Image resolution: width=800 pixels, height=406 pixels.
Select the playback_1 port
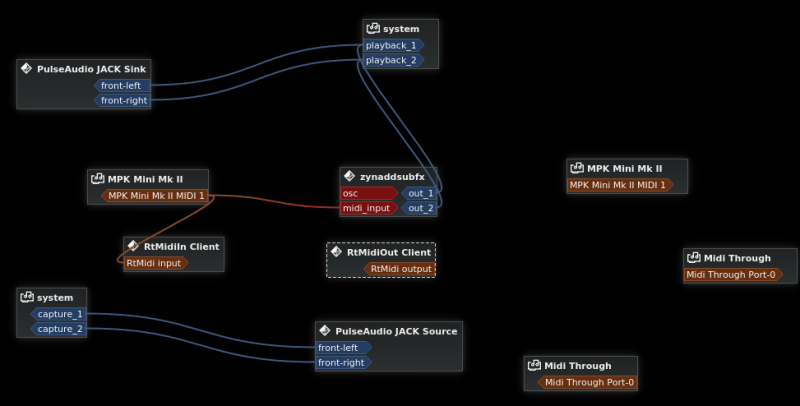[x=393, y=45]
